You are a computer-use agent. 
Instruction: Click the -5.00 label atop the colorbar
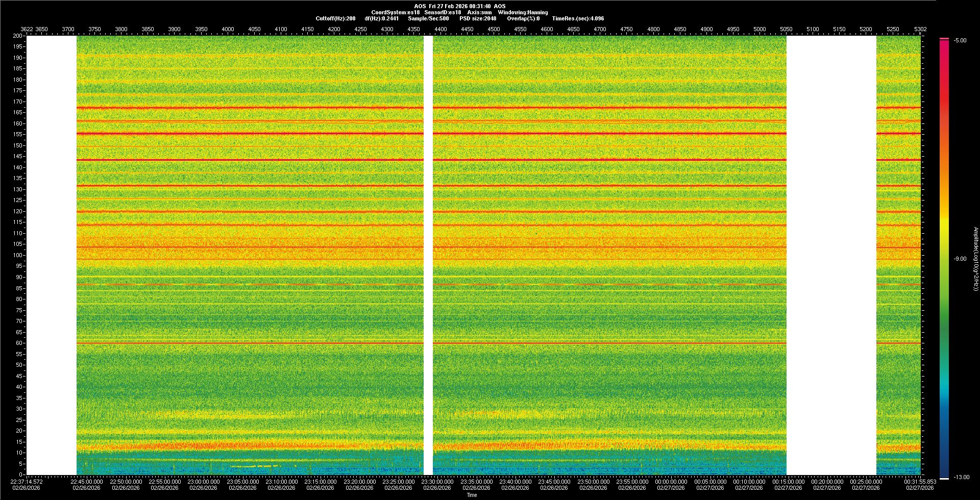coord(960,41)
